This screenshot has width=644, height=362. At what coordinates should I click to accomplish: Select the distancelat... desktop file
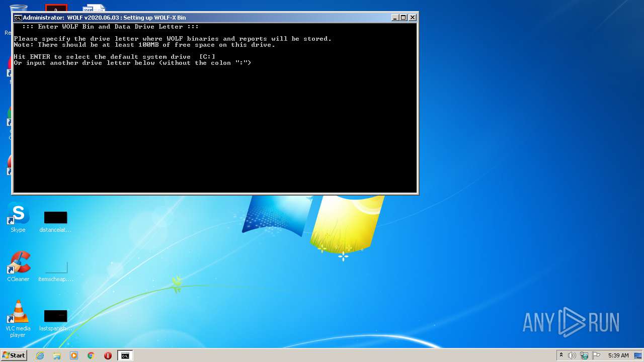(x=55, y=222)
